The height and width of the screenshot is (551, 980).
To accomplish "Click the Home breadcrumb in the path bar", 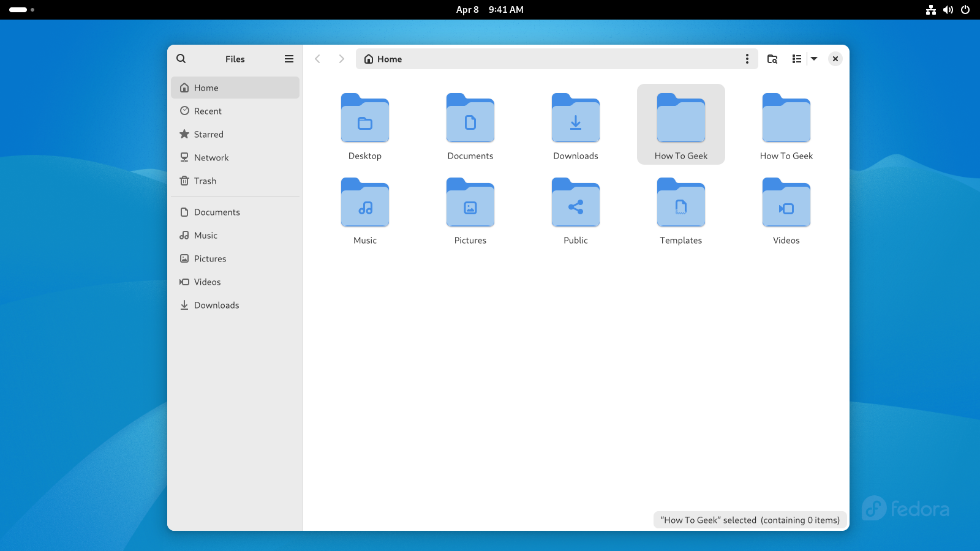I will 382,59.
